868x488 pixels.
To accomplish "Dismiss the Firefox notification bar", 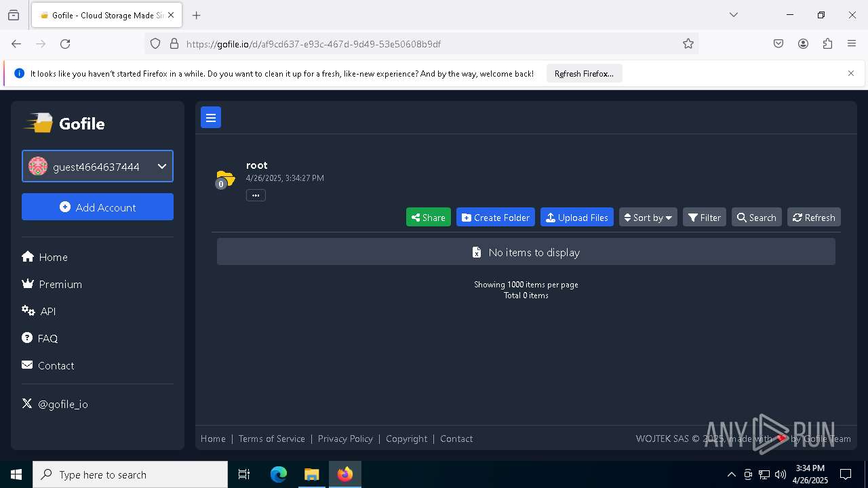I will [851, 73].
